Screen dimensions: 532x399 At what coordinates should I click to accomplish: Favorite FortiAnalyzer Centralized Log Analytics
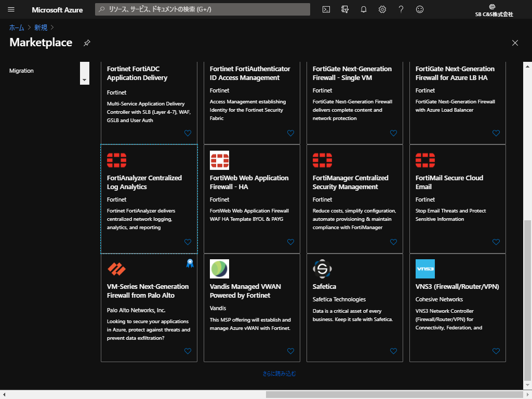(x=188, y=242)
